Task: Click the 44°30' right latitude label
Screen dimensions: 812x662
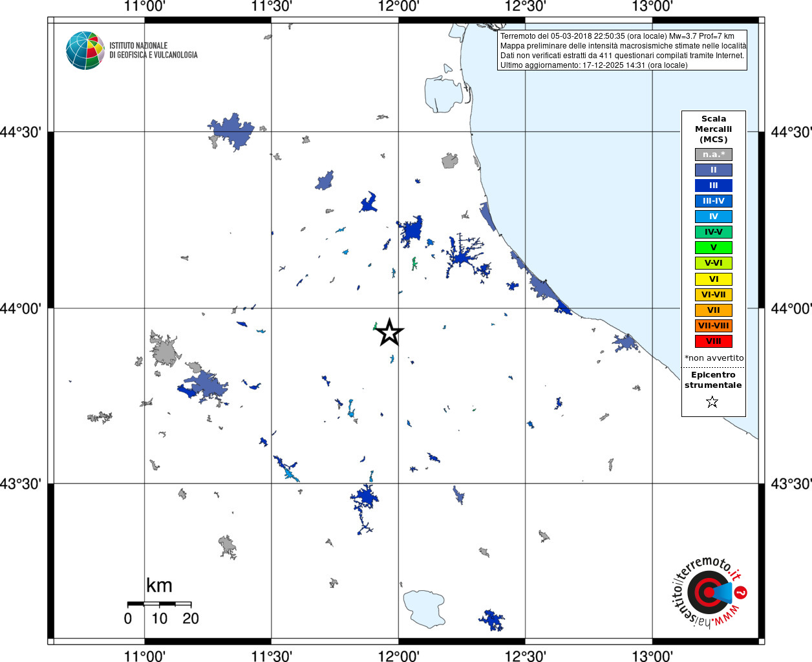Action: 791,133
